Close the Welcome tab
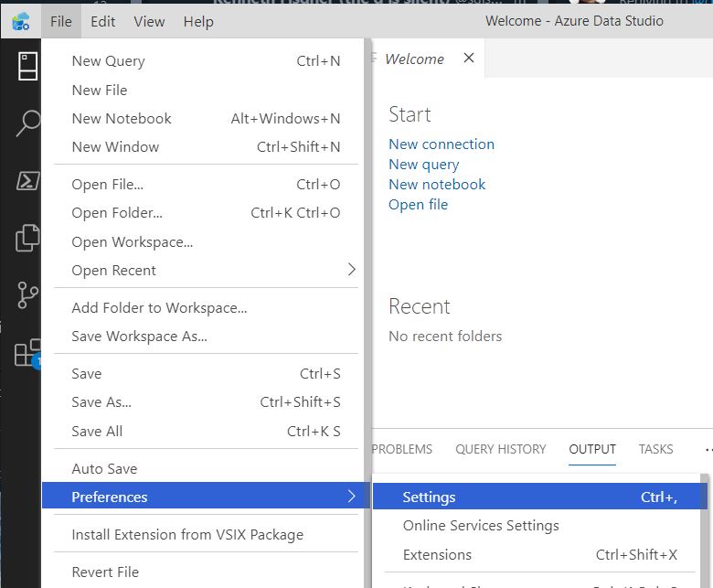Viewport: 713px width, 588px height. (x=469, y=59)
